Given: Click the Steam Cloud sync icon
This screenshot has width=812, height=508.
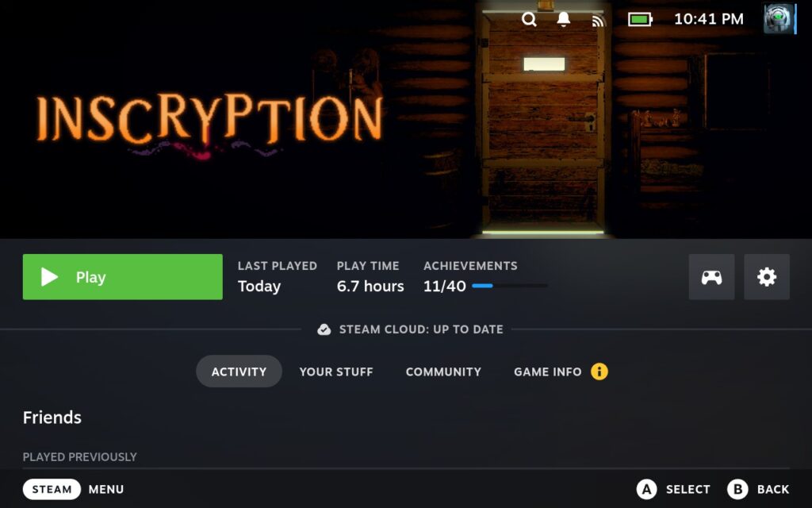Looking at the screenshot, I should coord(324,329).
